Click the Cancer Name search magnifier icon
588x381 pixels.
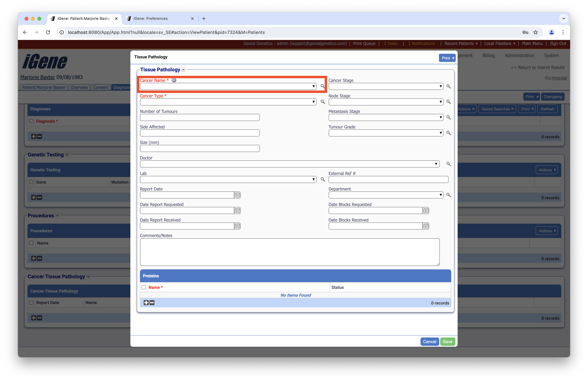(x=322, y=86)
